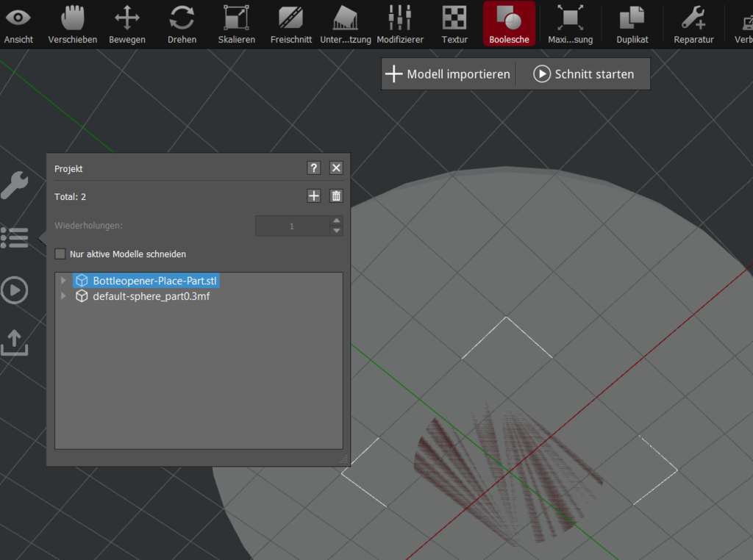Activate the Verschieben hand tool
Viewport: 753px width, 560px height.
(72, 24)
